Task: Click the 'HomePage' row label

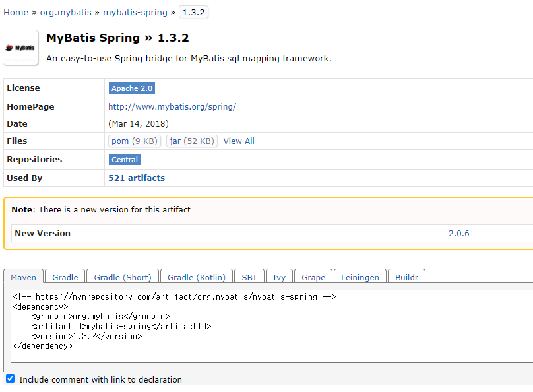Action: coord(30,106)
